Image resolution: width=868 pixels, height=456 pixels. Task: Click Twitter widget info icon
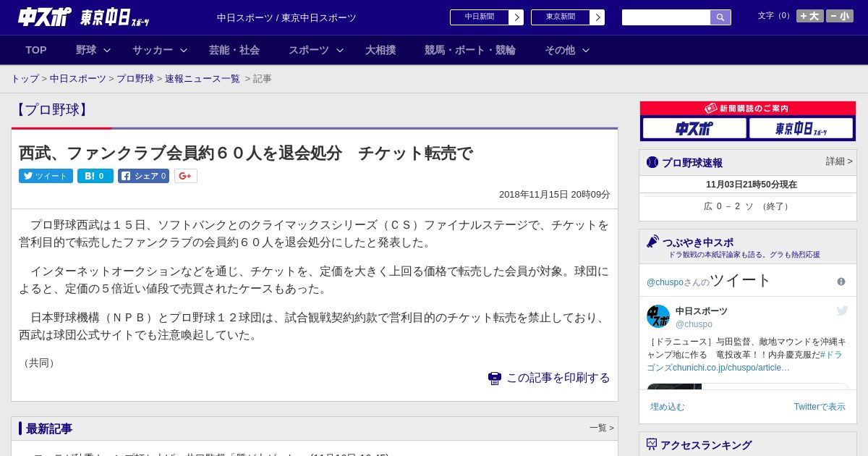click(841, 282)
